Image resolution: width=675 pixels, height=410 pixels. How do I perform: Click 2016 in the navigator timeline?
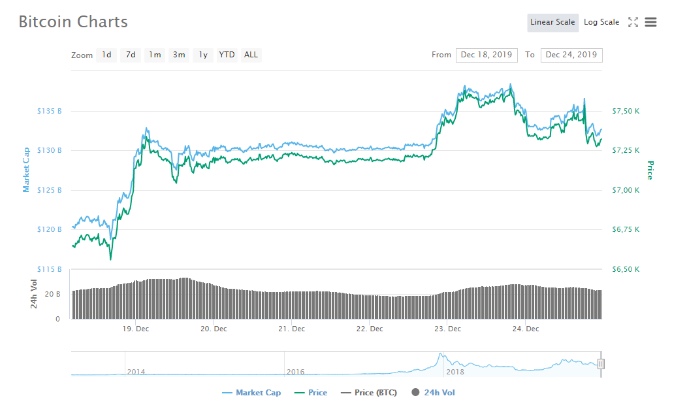pyautogui.click(x=295, y=372)
